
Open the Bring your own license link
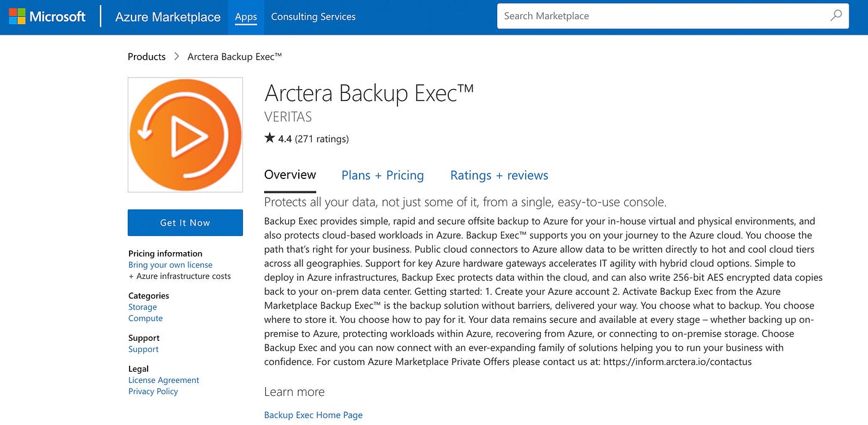click(x=170, y=265)
